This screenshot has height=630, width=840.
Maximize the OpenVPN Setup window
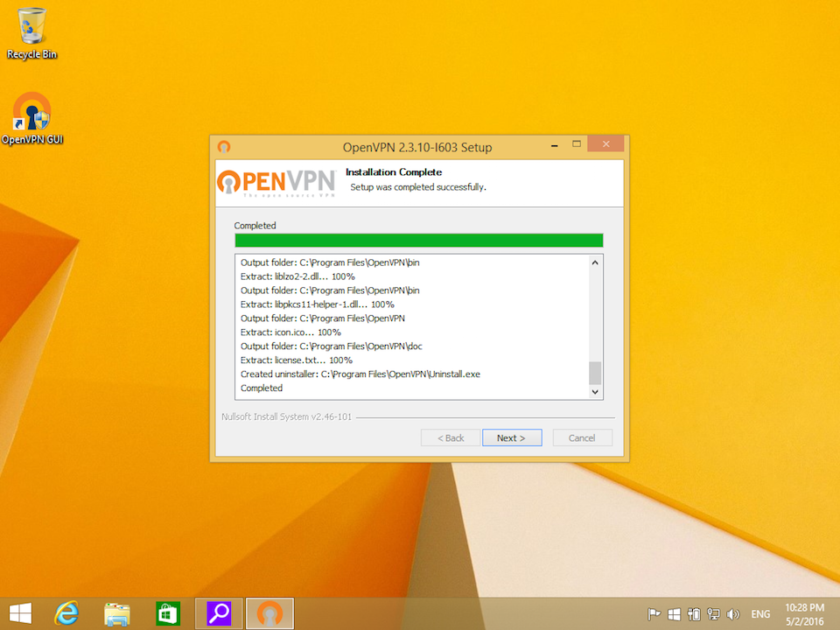pyautogui.click(x=577, y=144)
